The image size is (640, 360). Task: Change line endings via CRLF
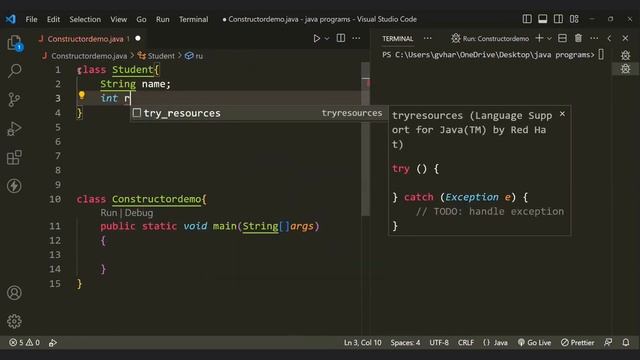[x=466, y=342]
